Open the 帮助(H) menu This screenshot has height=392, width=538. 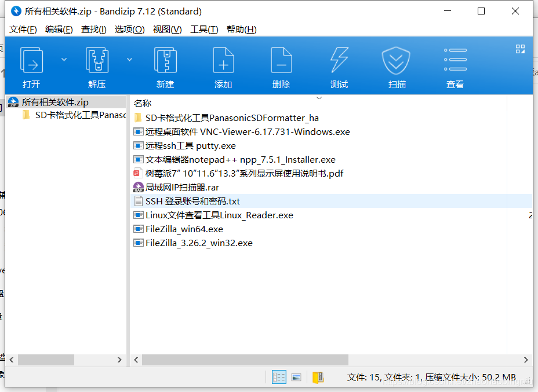[x=242, y=30]
